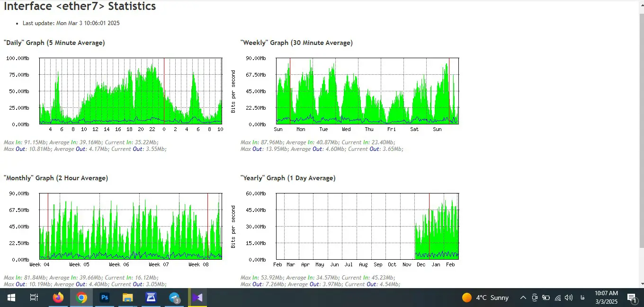Open the Windows Start menu
Screen dimensions: 644x307
[x=11, y=298]
